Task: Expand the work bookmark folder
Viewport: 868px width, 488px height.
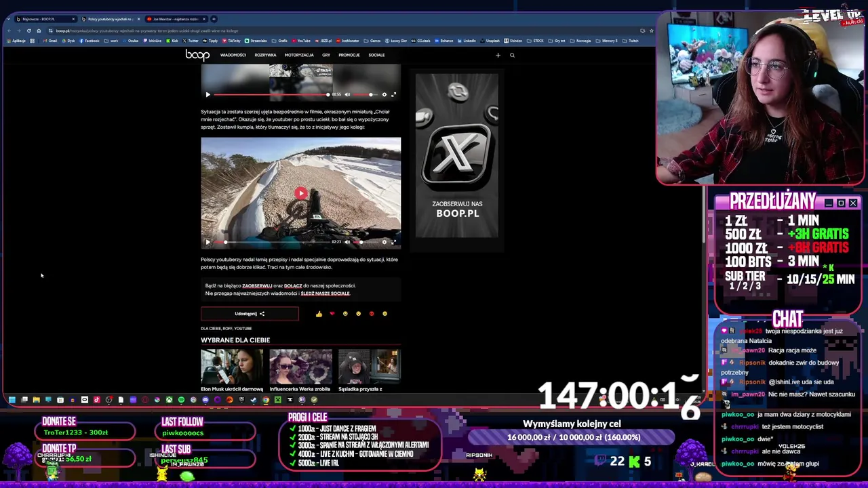Action: (111, 41)
